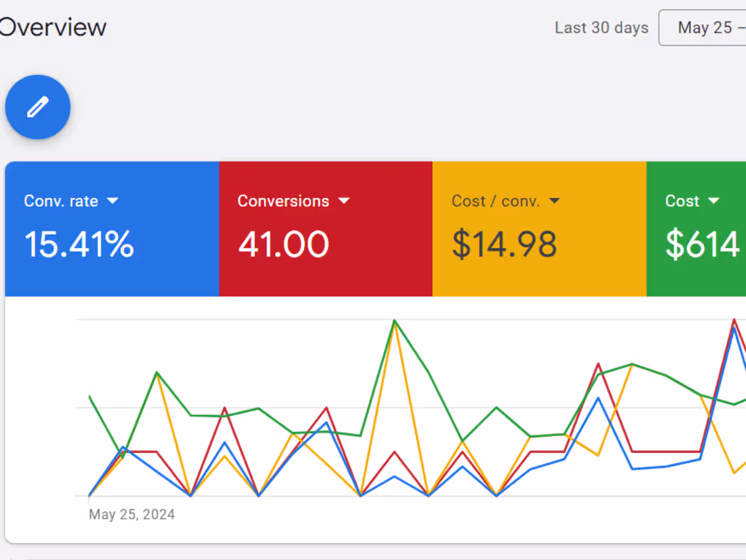Expand the Cost metric dropdown
746x560 pixels.
coord(713,201)
